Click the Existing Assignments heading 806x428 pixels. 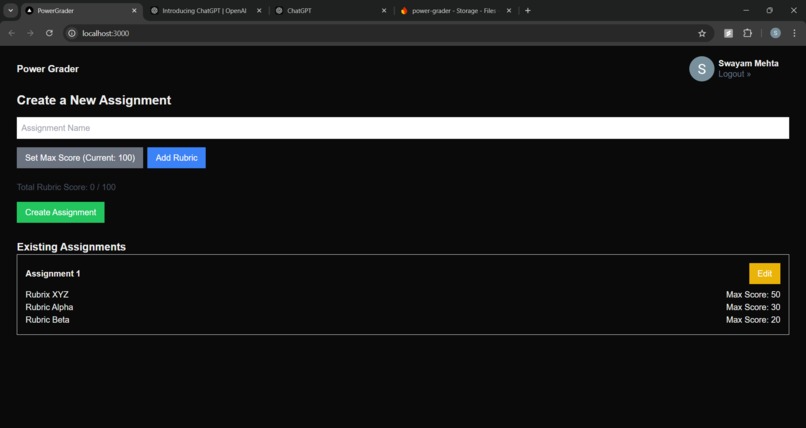71,247
